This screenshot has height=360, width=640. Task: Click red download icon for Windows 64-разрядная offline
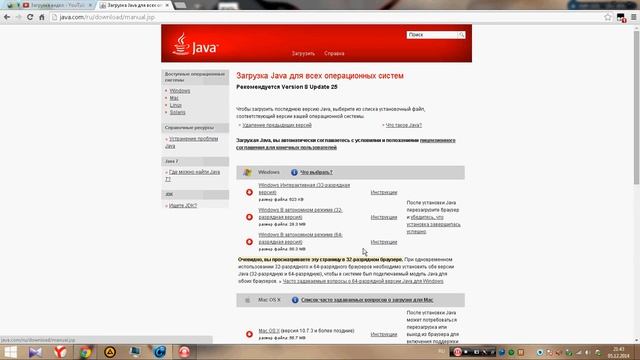249,242
